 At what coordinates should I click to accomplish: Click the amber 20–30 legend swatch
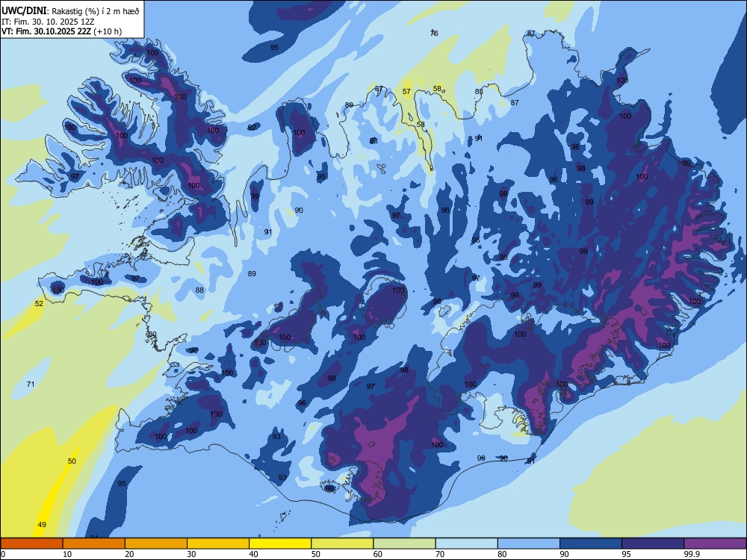[x=156, y=544]
